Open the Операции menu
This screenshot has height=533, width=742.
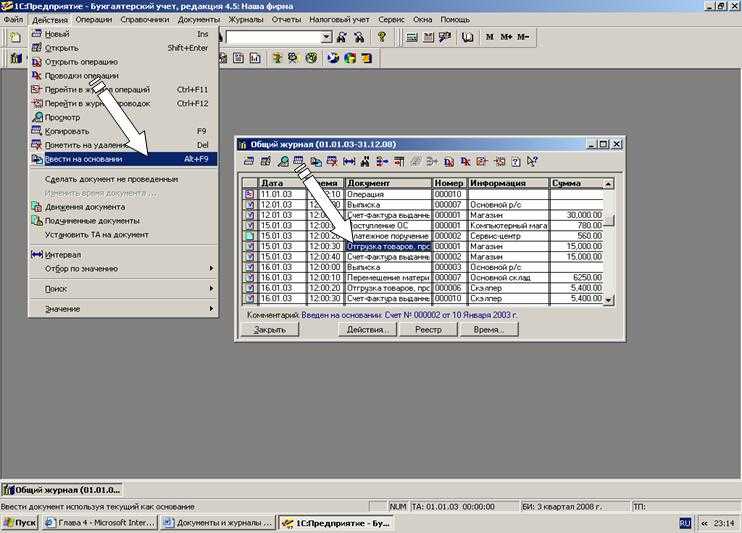pyautogui.click(x=94, y=19)
